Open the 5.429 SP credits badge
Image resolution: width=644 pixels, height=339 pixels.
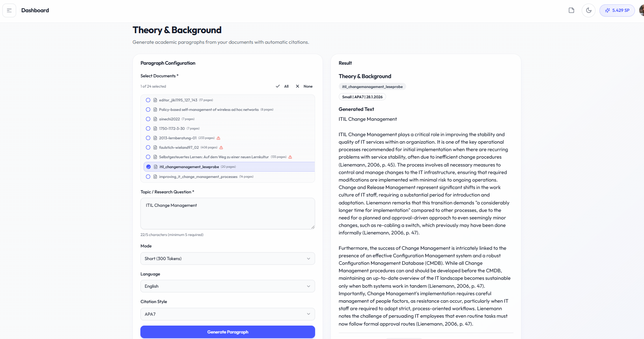(x=617, y=10)
